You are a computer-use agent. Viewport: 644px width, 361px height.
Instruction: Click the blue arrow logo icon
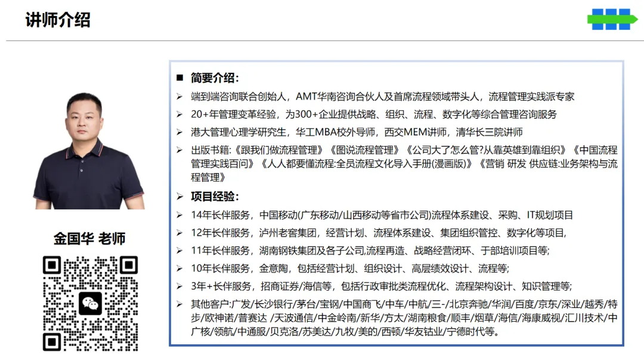(x=612, y=19)
